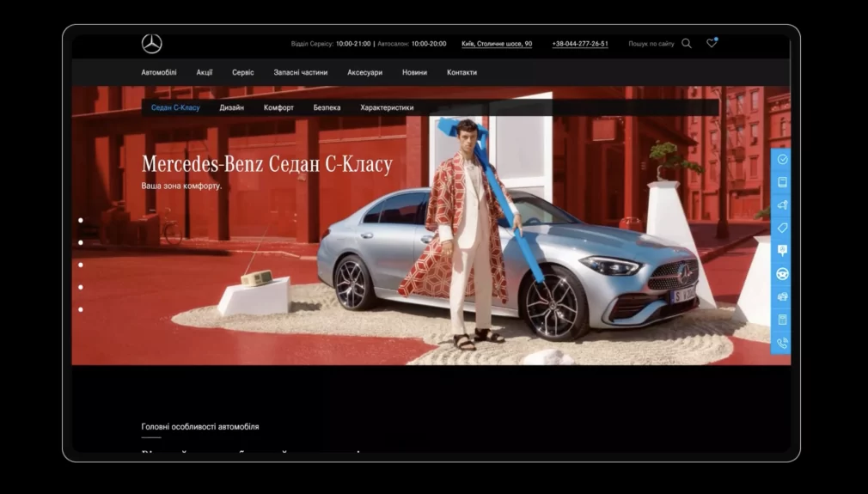Switch to the Характеристики section tab
The height and width of the screenshot is (494, 868).
point(387,108)
